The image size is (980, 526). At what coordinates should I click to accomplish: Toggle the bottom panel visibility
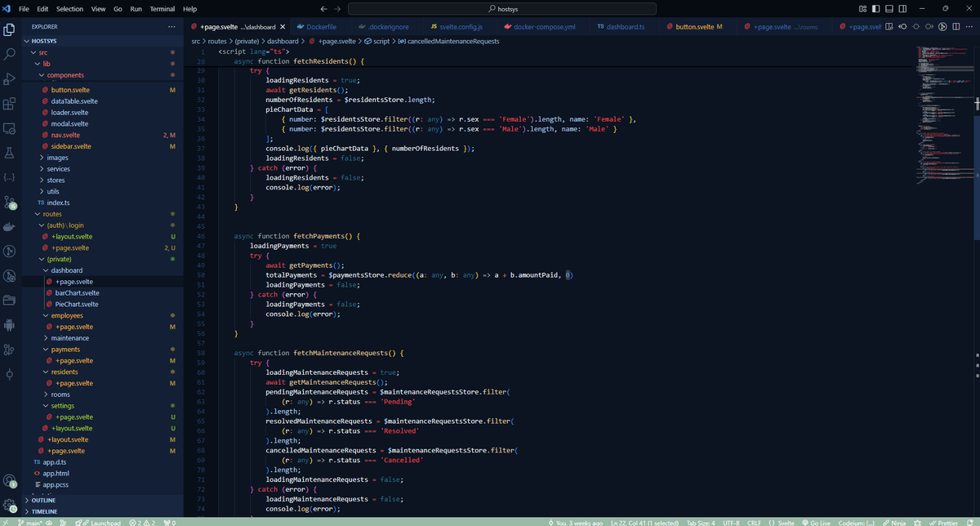pyautogui.click(x=889, y=8)
